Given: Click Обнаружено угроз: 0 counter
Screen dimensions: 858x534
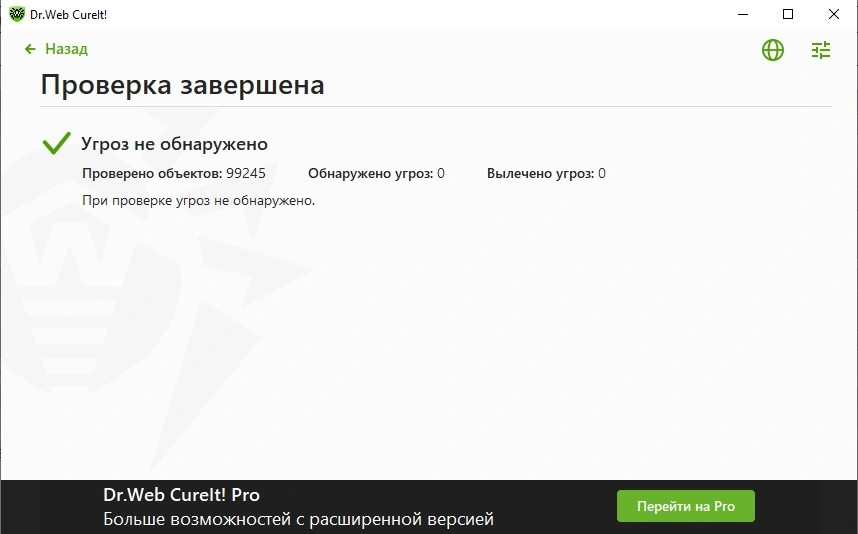Looking at the screenshot, I should tap(376, 173).
